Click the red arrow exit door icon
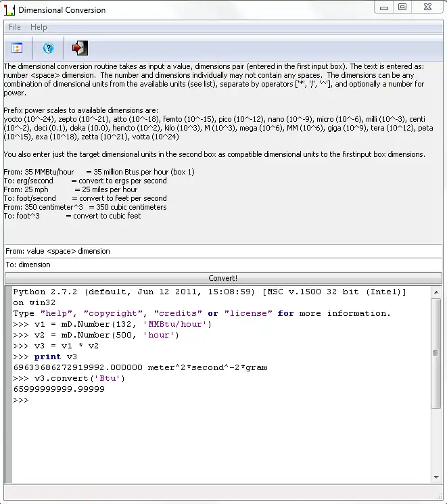Screen dimensions: 447x504 tap(80, 48)
